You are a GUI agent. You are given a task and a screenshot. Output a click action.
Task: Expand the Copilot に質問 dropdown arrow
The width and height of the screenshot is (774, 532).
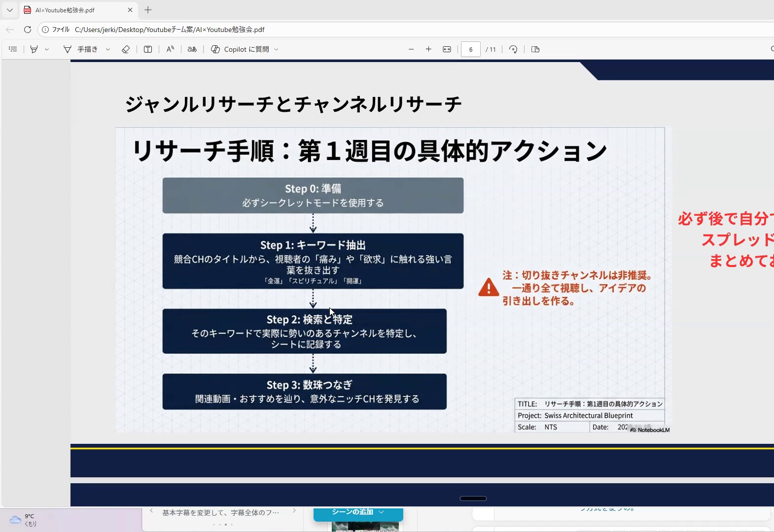pyautogui.click(x=276, y=49)
